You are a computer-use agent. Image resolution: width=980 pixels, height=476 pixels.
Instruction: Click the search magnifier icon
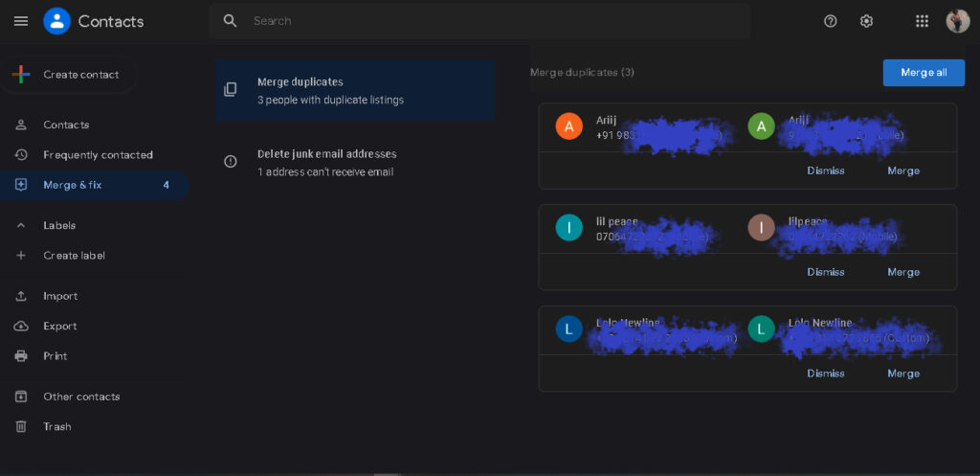pyautogui.click(x=230, y=21)
